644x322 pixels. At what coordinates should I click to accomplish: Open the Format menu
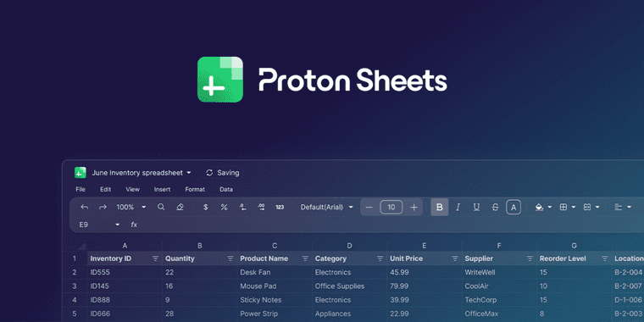[x=195, y=189]
